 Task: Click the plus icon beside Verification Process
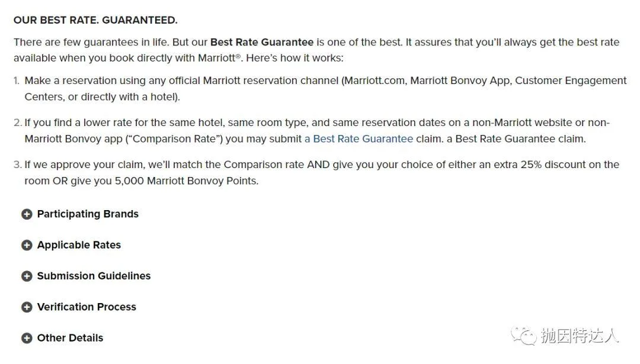point(27,307)
